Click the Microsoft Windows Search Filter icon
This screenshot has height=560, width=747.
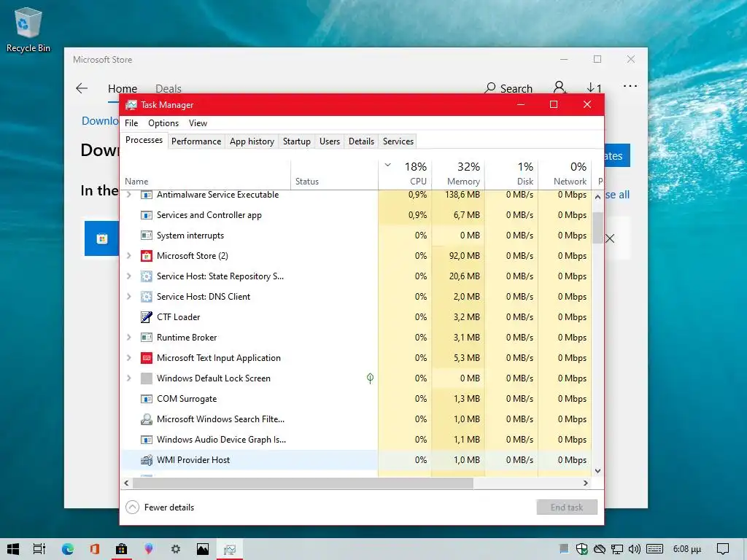click(146, 419)
